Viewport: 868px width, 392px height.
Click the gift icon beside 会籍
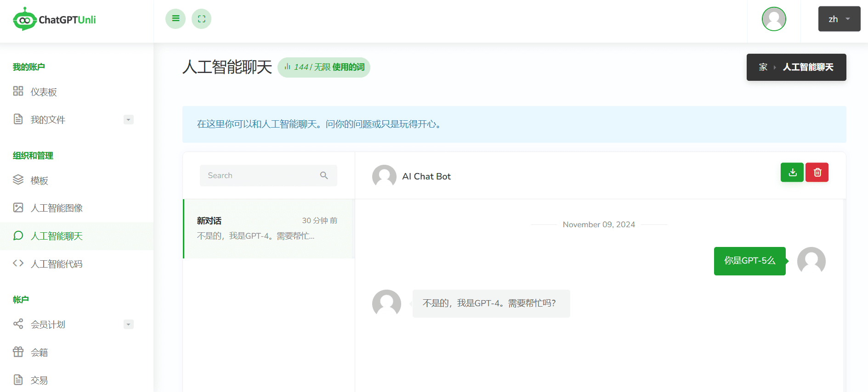tap(18, 352)
